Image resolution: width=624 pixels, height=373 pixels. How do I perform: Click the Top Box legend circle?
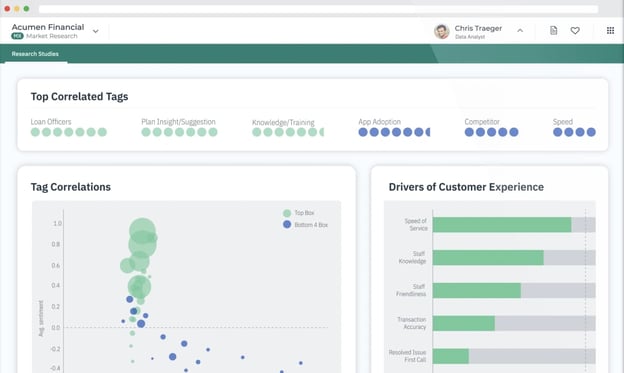[x=287, y=213]
